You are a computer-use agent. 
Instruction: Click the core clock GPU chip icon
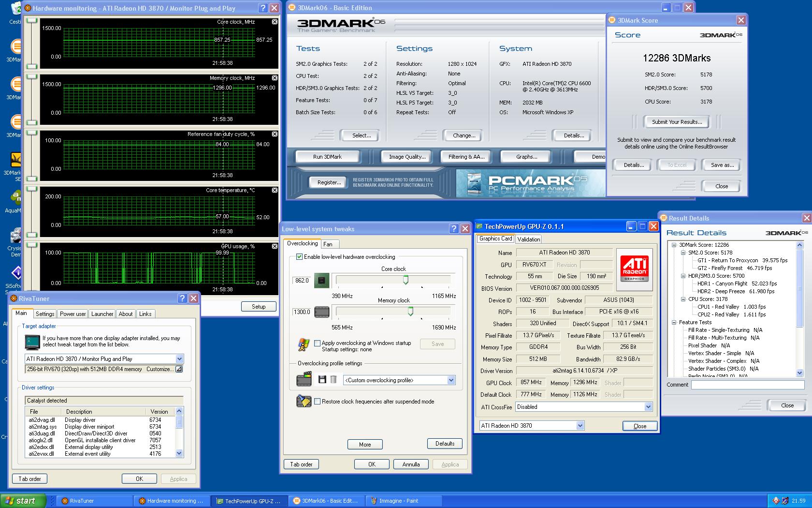pyautogui.click(x=321, y=281)
